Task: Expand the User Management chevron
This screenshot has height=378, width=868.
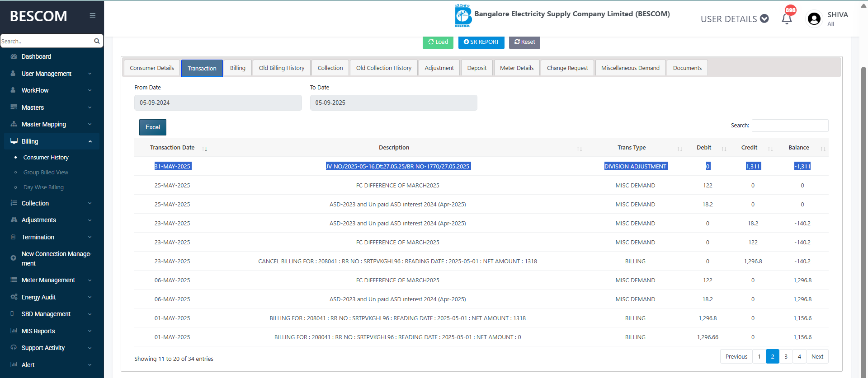Action: pos(90,74)
